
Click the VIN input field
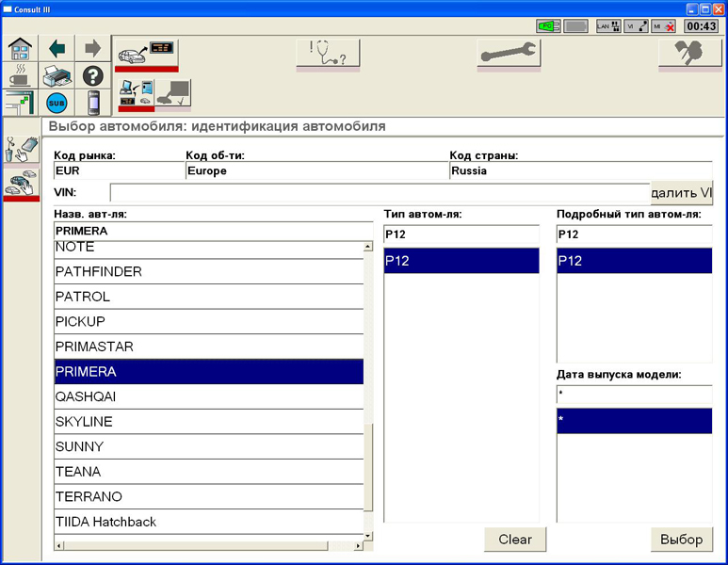pyautogui.click(x=380, y=193)
